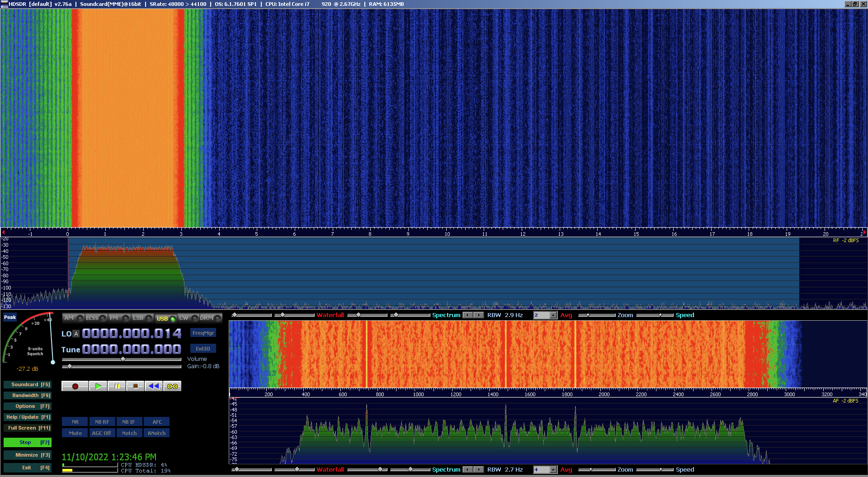The width and height of the screenshot is (868, 477).
Task: Enable the NR noise reduction toggle
Action: click(75, 422)
